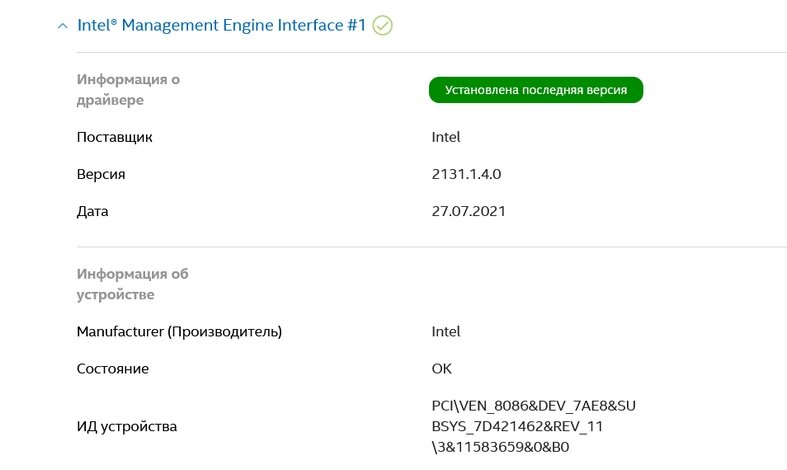Select the 'Версия' label

click(101, 174)
